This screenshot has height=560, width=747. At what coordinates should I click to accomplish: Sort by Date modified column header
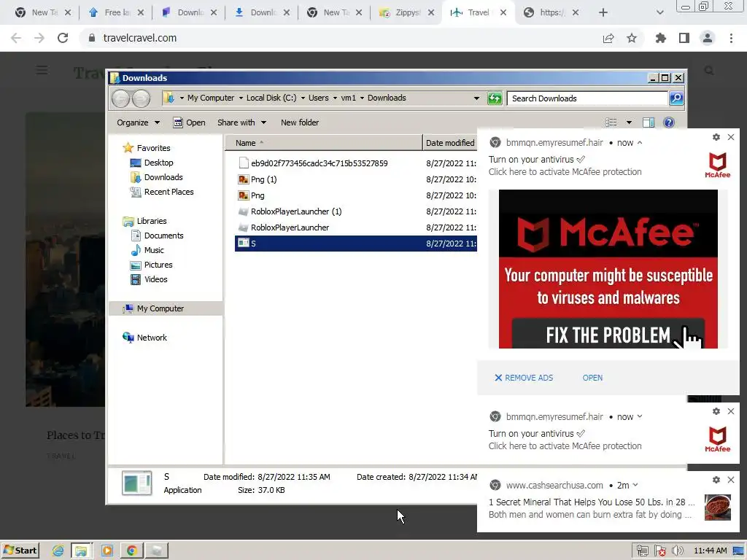pyautogui.click(x=450, y=143)
